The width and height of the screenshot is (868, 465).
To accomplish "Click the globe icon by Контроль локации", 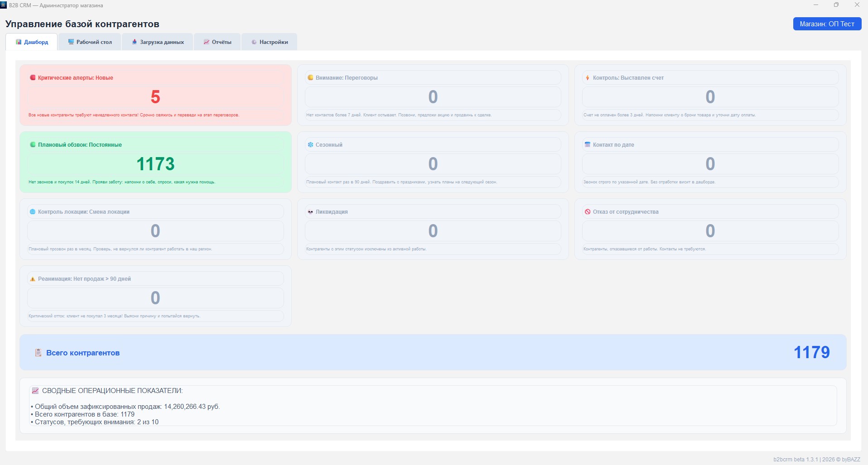I will tap(33, 211).
